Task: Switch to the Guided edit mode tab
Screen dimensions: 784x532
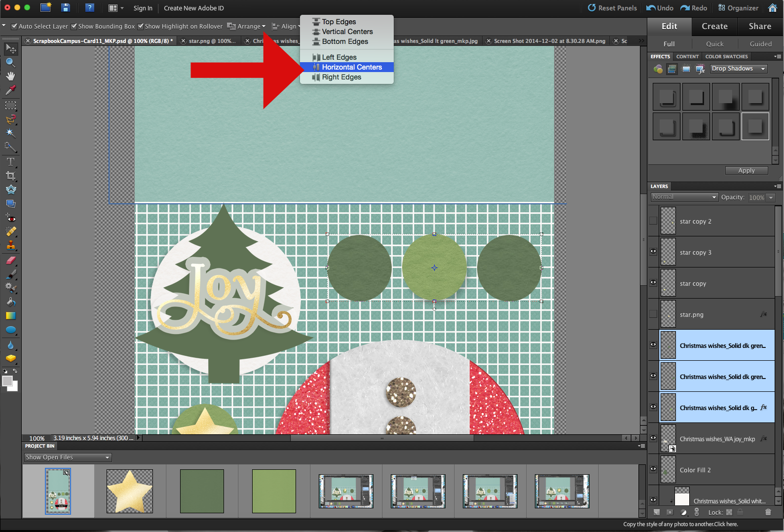Action: [x=760, y=44]
